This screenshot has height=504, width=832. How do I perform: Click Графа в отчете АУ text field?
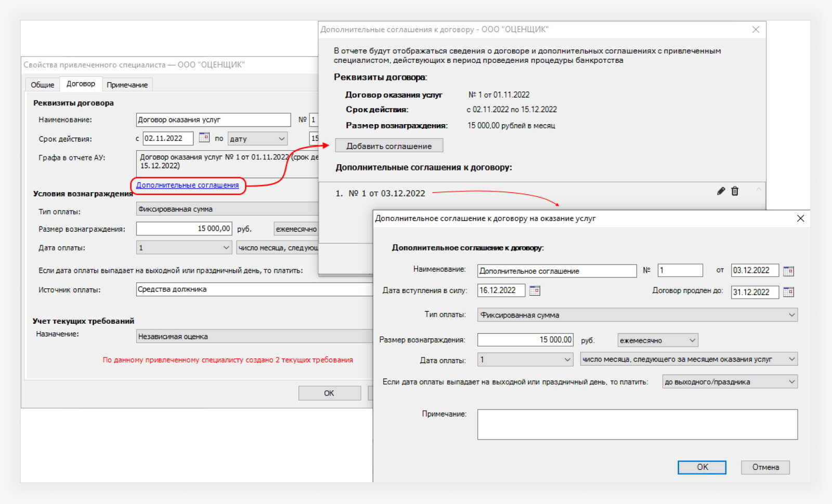pos(227,164)
